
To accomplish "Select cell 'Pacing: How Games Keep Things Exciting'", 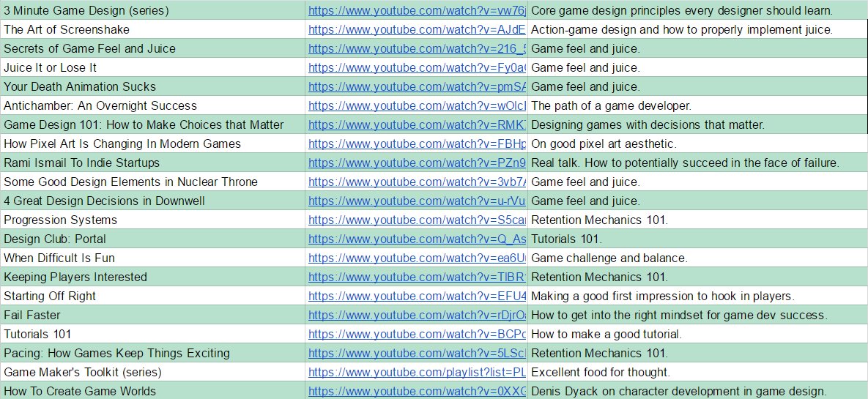I will coord(152,353).
